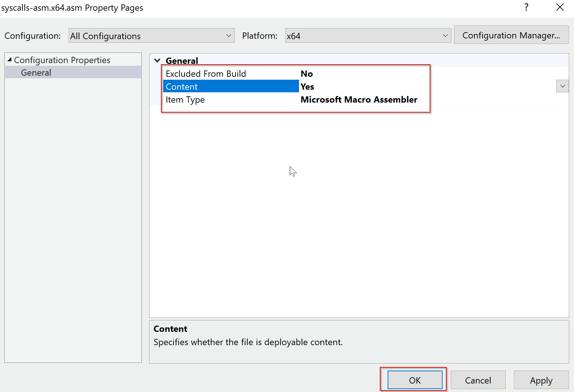Click the Content value Yes

[x=307, y=86]
